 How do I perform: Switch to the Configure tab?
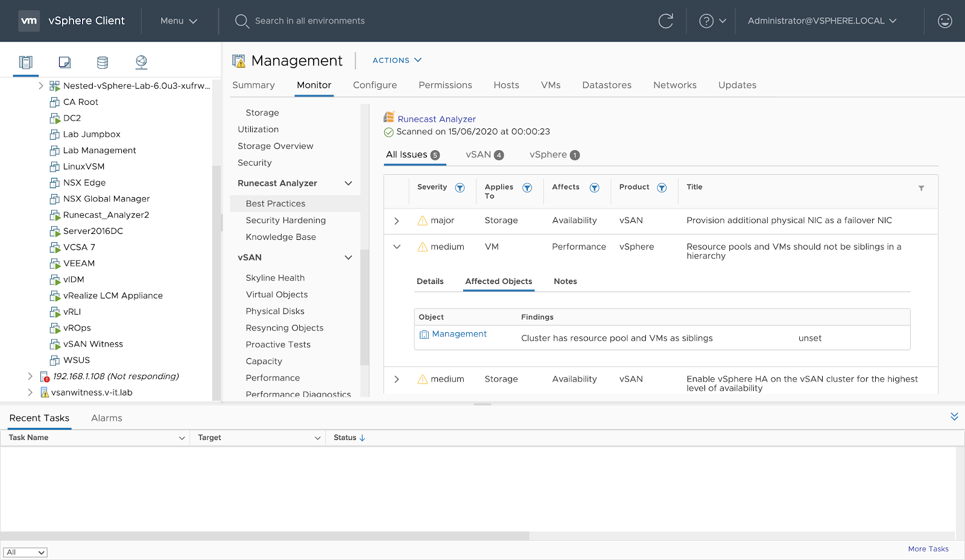375,86
